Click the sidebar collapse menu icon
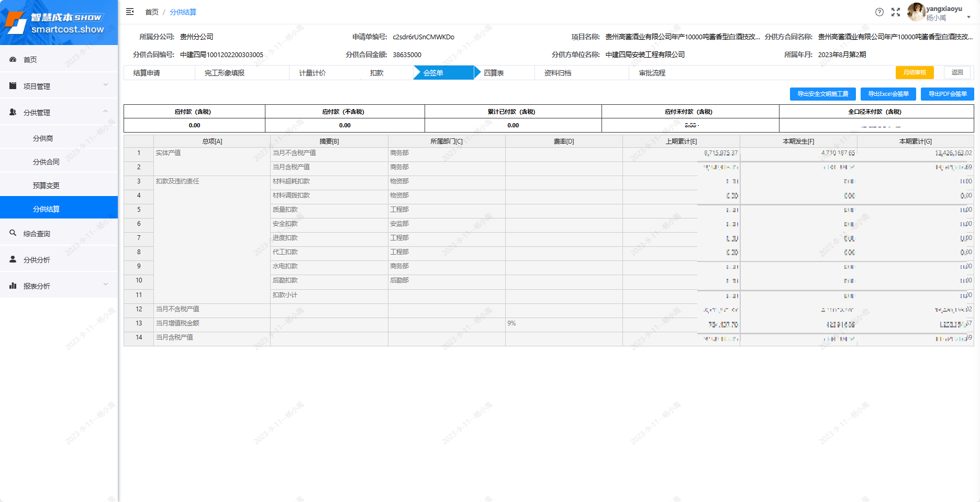The image size is (980, 502). point(130,12)
